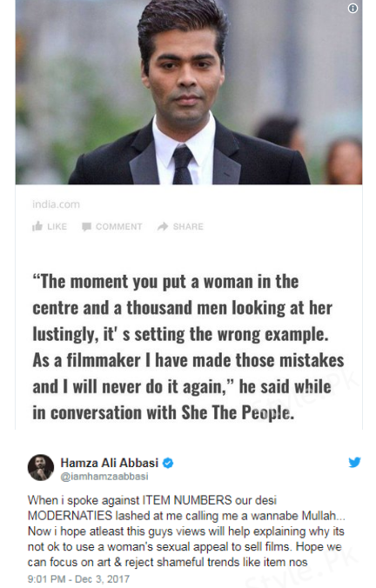Click the thumbs-up Like icon
This screenshot has height=588, width=376.
pos(37,226)
